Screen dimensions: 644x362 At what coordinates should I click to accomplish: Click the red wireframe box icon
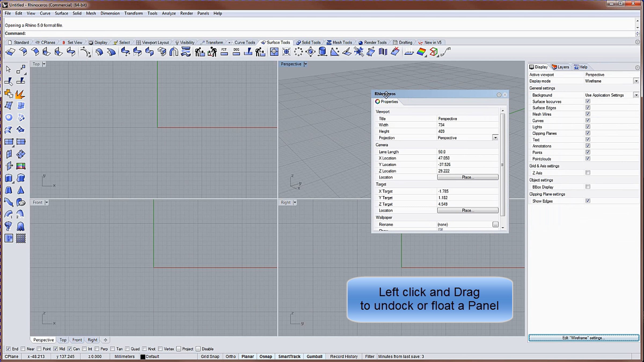point(433,52)
